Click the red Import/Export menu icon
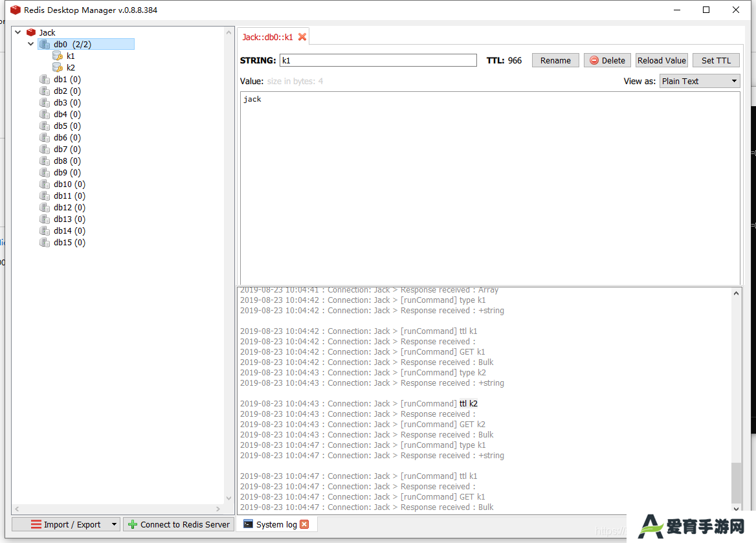Image resolution: width=756 pixels, height=543 pixels. tap(36, 524)
